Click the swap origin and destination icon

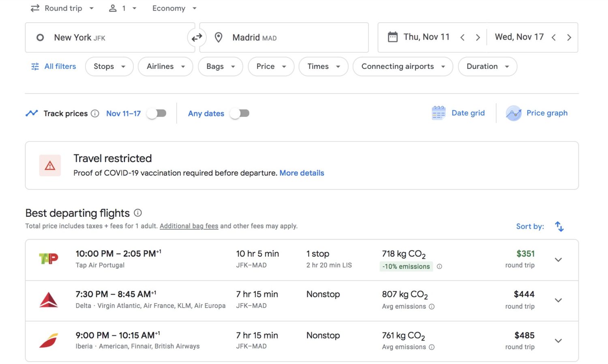click(197, 38)
